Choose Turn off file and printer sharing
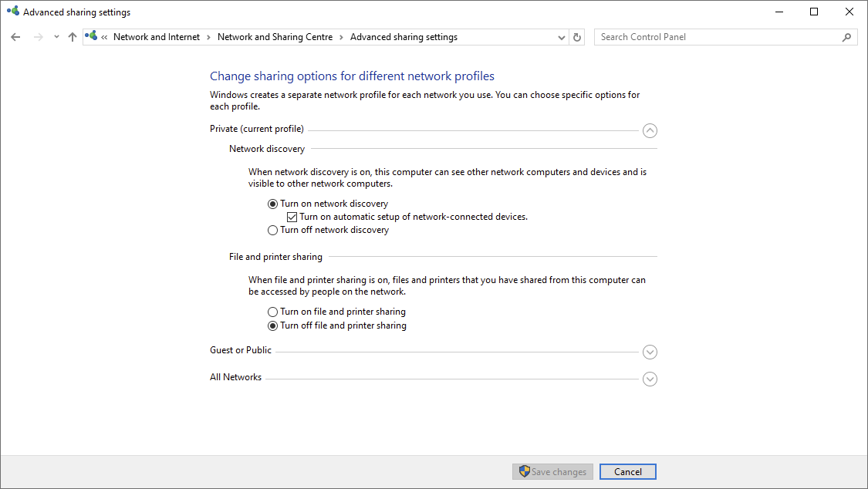This screenshot has width=868, height=489. pos(272,325)
